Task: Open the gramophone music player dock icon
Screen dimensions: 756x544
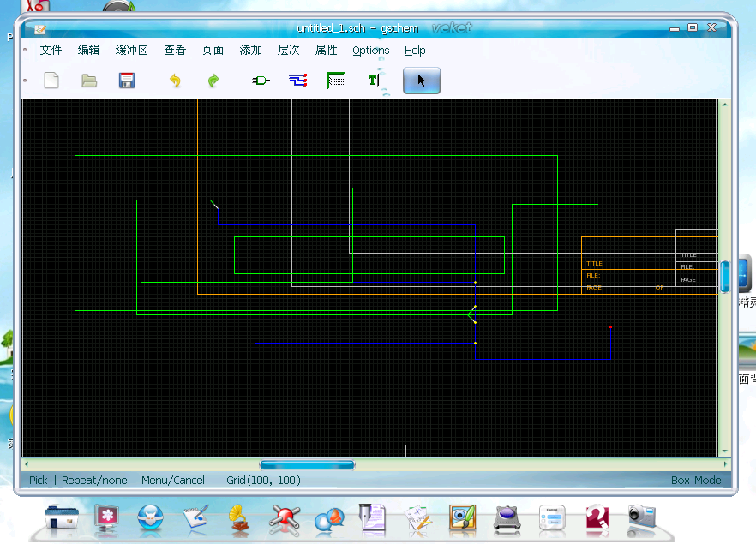Action: (x=240, y=519)
